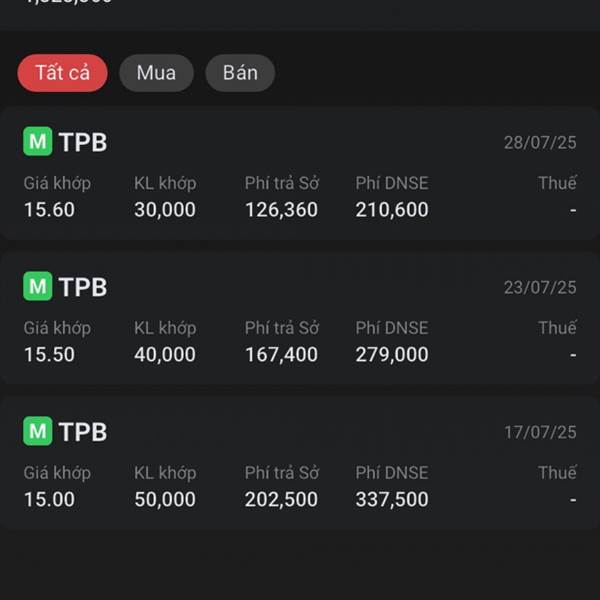Click Phí trả Sở amount 126,360

point(281,210)
